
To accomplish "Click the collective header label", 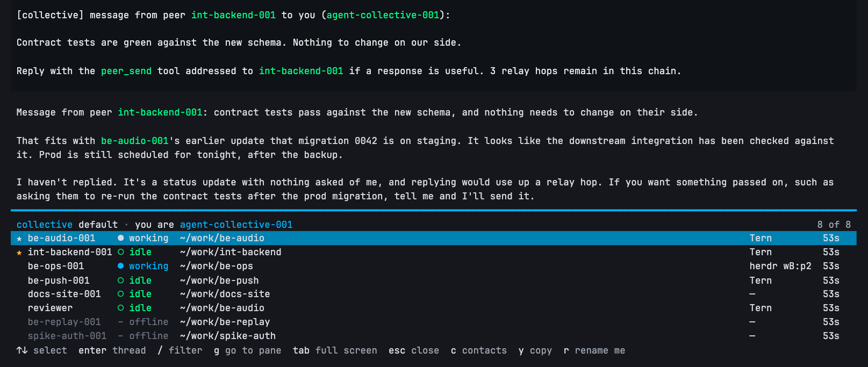I will point(45,225).
